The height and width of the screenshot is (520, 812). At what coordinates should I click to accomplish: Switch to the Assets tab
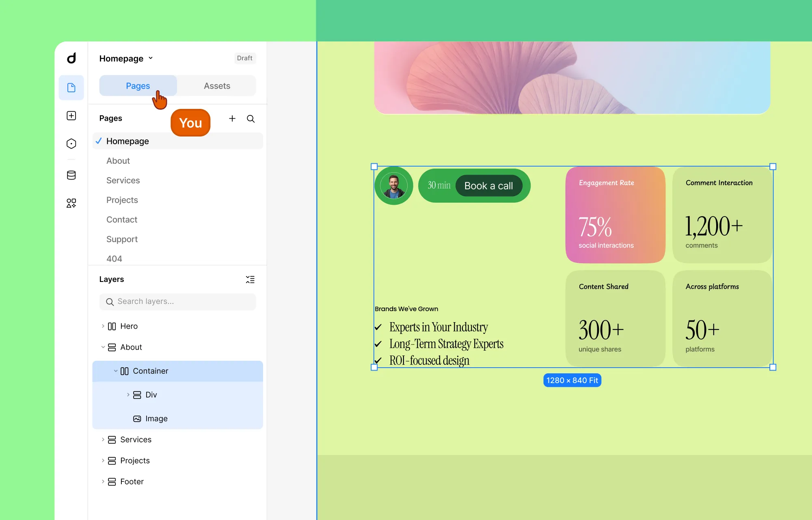click(217, 86)
